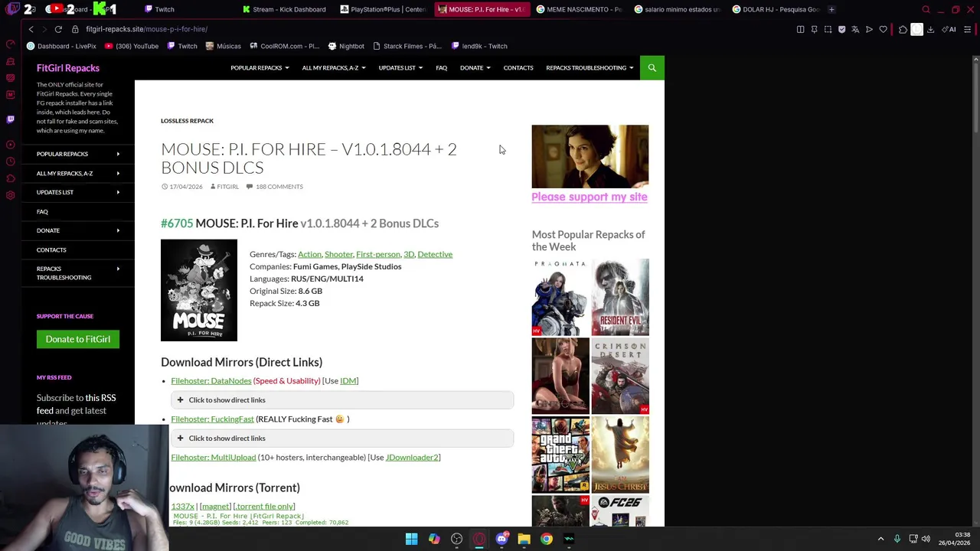Switch to PlayStation Plus tab
This screenshot has width=980, height=551.
pos(383,9)
